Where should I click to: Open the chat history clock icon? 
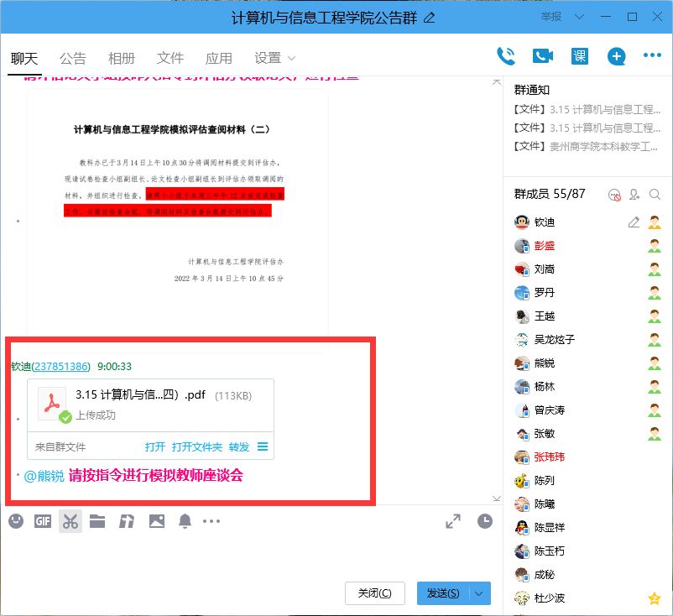point(485,521)
